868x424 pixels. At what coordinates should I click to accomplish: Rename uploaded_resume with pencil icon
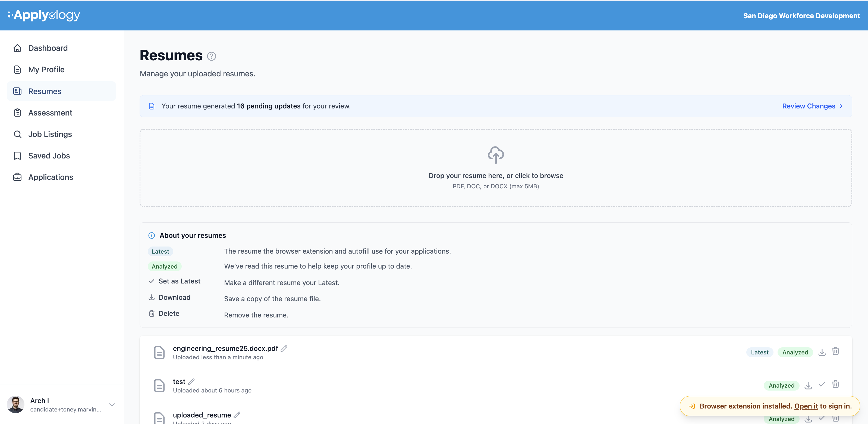[237, 415]
